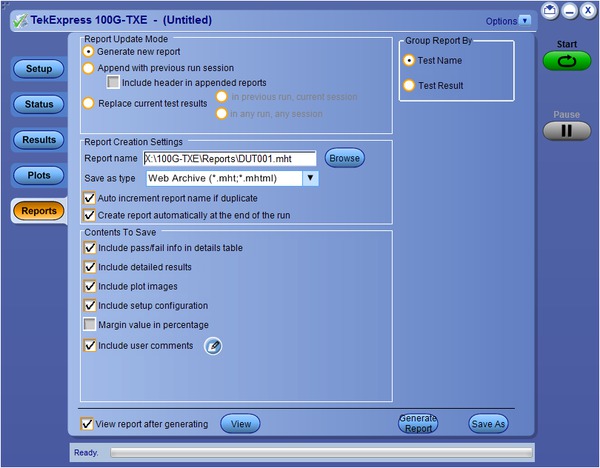Image resolution: width=600 pixels, height=468 pixels.
Task: Select Append with previous run session
Action: (89, 67)
